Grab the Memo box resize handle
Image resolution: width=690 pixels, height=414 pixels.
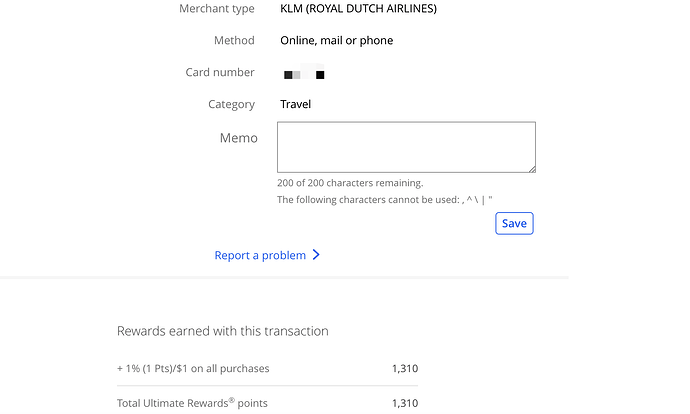(531, 168)
